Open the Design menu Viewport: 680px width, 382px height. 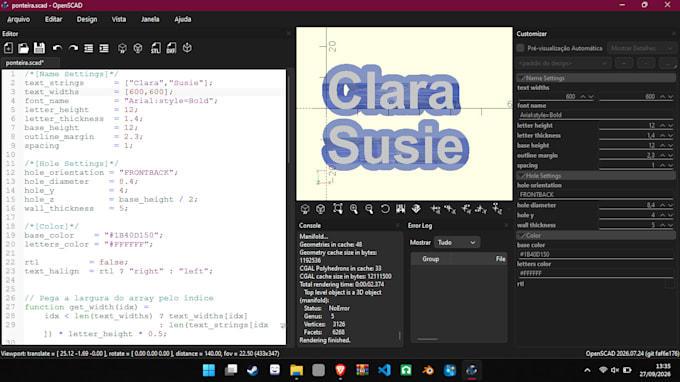[x=87, y=19]
